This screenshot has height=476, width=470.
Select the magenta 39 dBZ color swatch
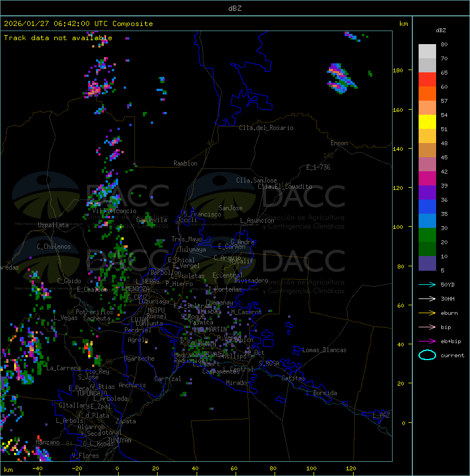[x=427, y=179]
